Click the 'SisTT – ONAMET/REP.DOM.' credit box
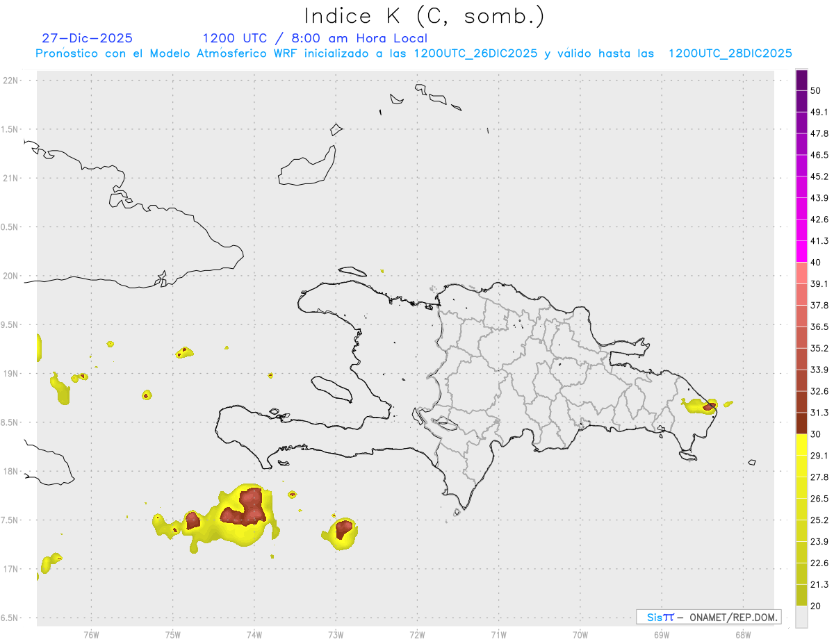This screenshot has height=644, width=834. (708, 617)
